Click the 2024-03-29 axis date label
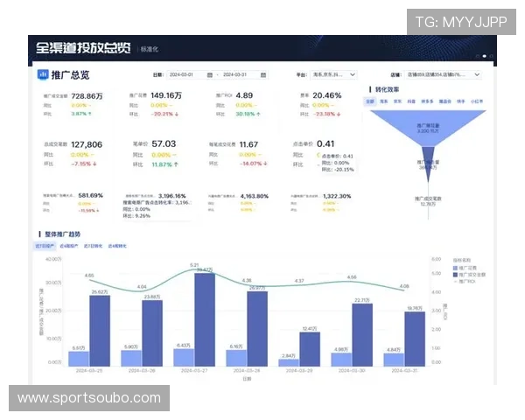Viewport: 525px width, 420px height. [299, 371]
